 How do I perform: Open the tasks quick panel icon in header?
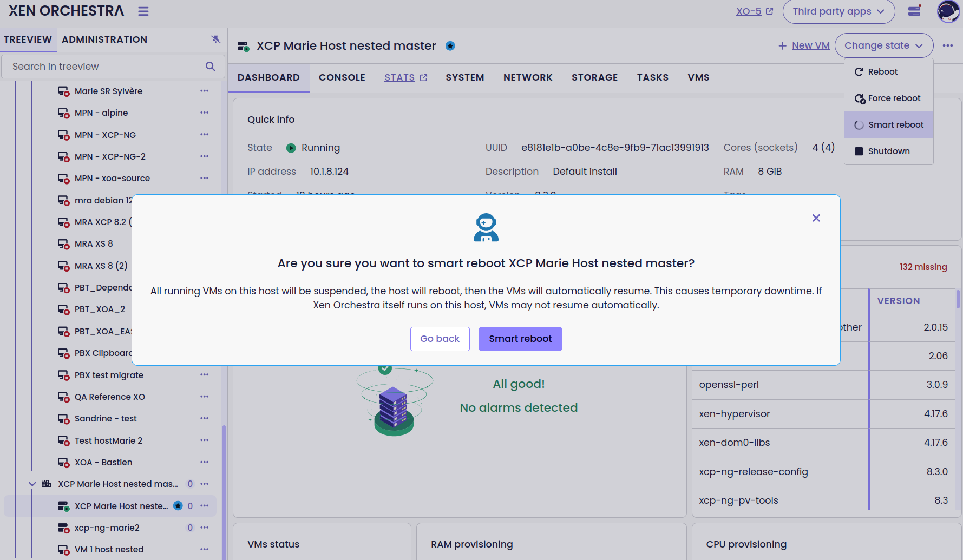(x=915, y=11)
